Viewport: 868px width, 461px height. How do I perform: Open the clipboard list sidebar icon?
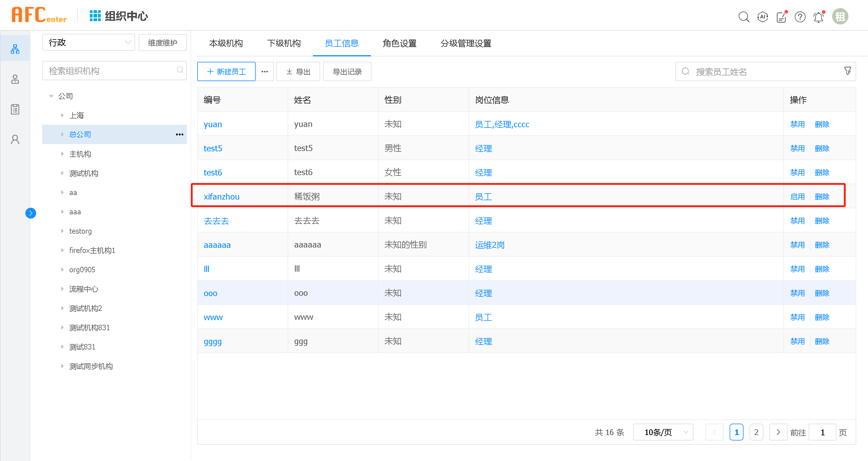[15, 109]
